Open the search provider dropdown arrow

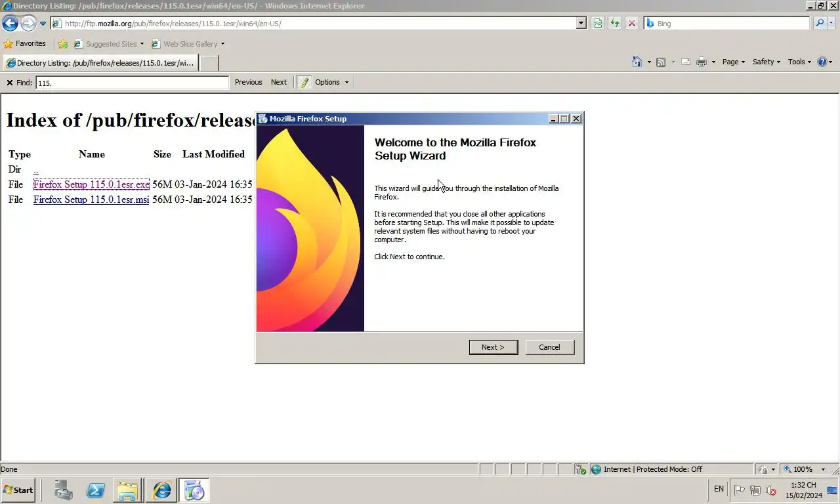tap(832, 23)
